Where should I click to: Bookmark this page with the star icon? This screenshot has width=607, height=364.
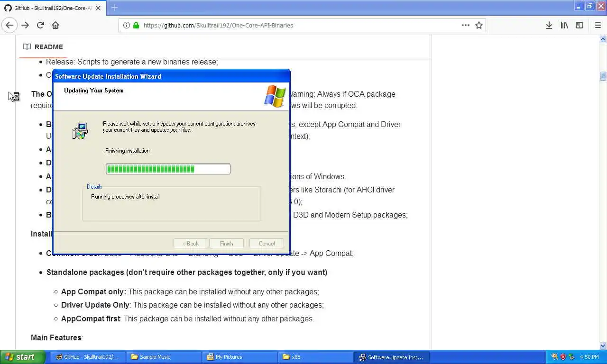tap(479, 25)
